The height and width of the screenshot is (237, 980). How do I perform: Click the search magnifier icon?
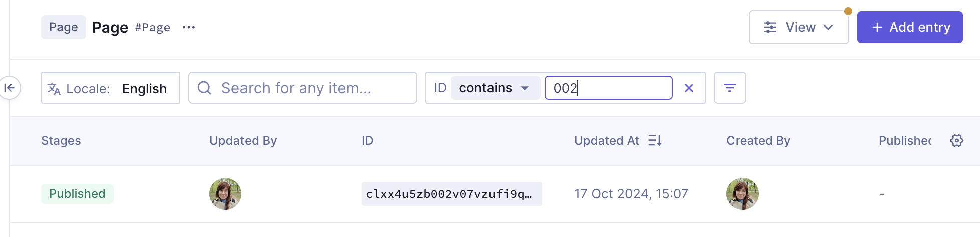pos(204,88)
